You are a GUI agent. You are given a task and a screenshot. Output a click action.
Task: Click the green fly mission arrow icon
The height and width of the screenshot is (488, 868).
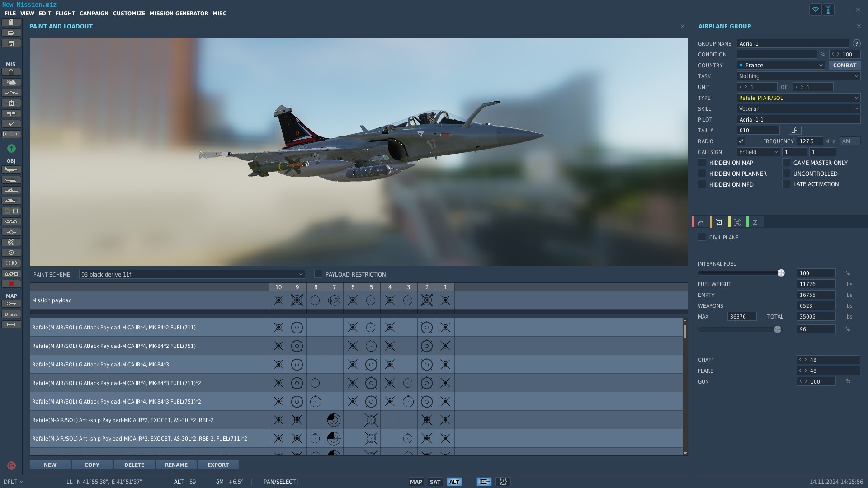[11, 148]
